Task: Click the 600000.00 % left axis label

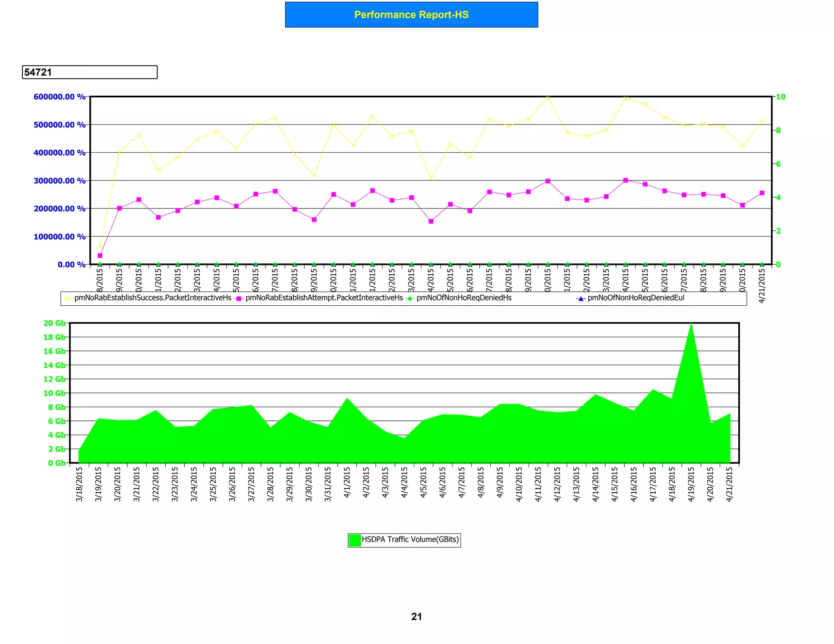Action: point(59,97)
